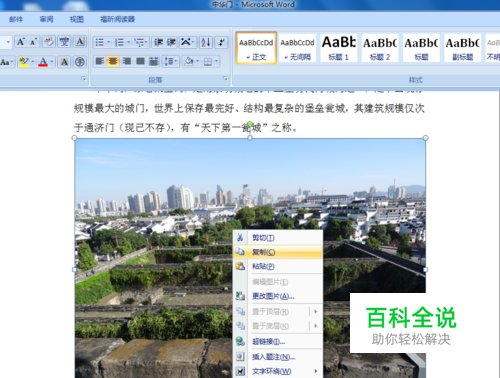
Task: Click the scissors Cut icon in menu
Action: pos(240,238)
